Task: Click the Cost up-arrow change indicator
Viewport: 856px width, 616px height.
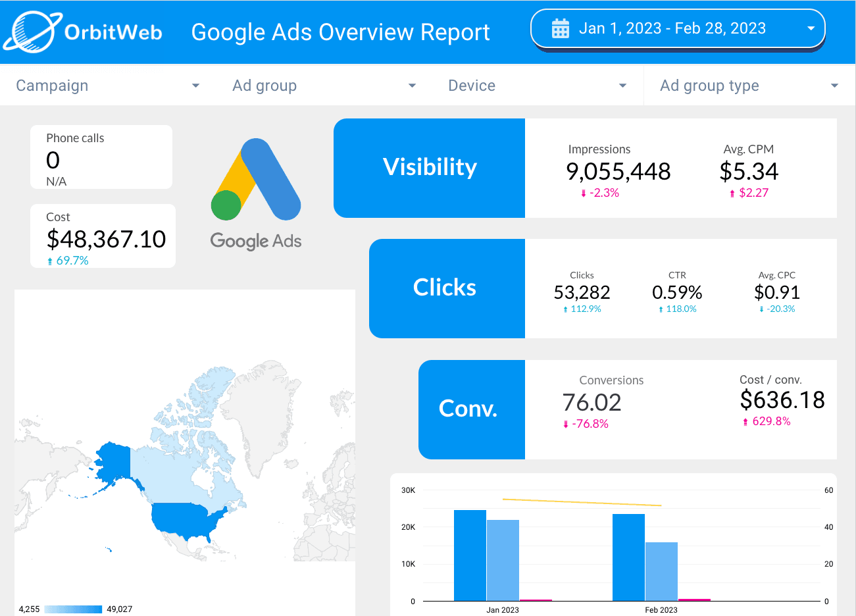Action: tap(50, 261)
